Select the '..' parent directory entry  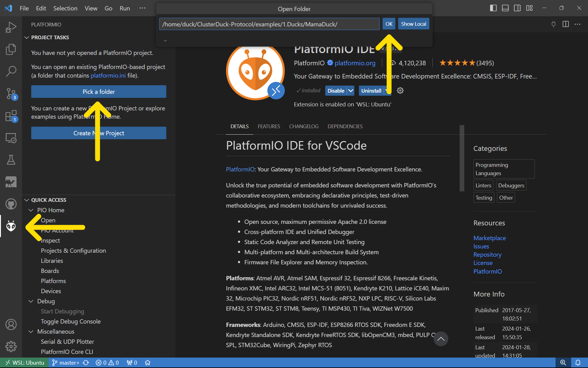tap(294, 40)
